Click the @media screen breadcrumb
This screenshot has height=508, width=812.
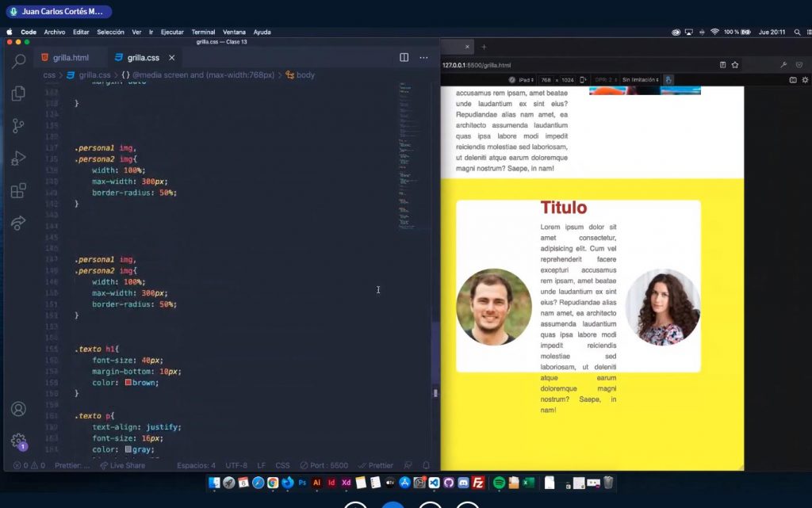197,75
